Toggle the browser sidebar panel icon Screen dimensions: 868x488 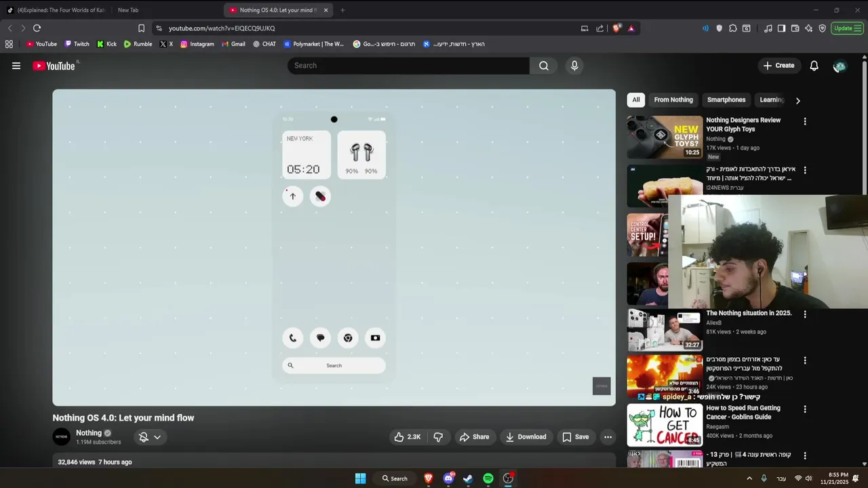781,28
